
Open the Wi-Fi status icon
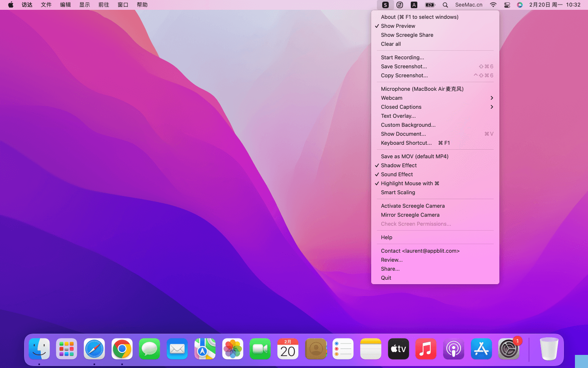coord(493,5)
